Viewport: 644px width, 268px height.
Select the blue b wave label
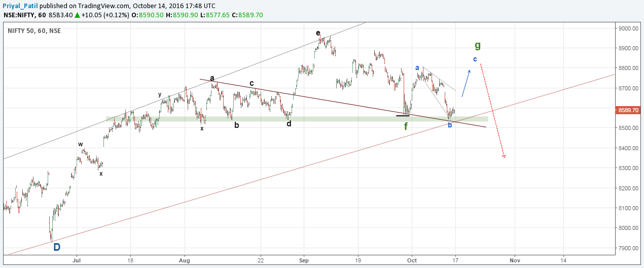pos(450,125)
